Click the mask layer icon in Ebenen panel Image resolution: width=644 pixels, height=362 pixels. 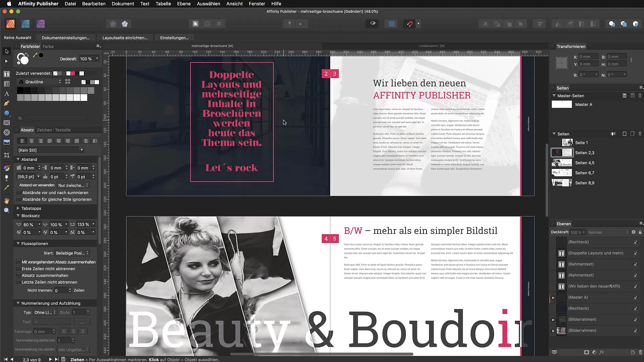tap(586, 352)
